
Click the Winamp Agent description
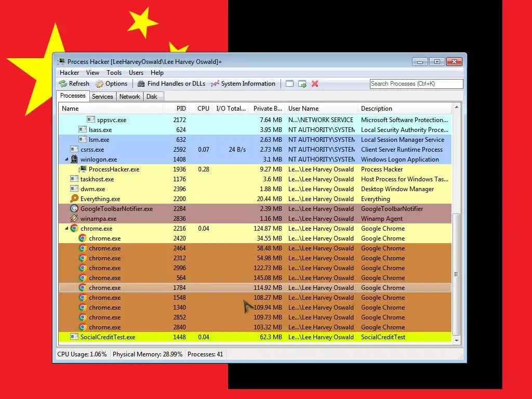(382, 219)
